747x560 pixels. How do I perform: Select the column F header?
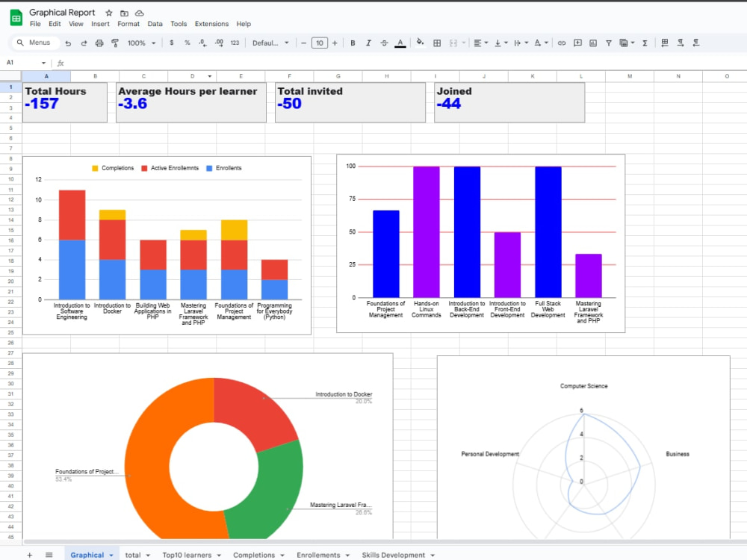coord(289,76)
